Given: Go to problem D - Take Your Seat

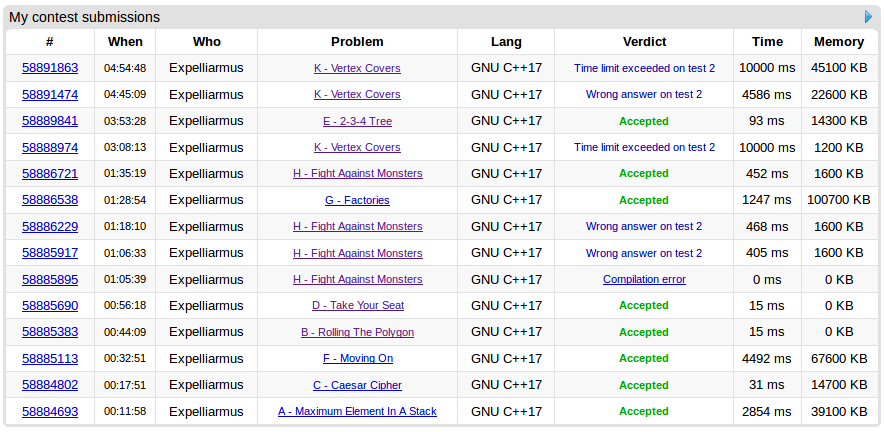Looking at the screenshot, I should click(357, 305).
